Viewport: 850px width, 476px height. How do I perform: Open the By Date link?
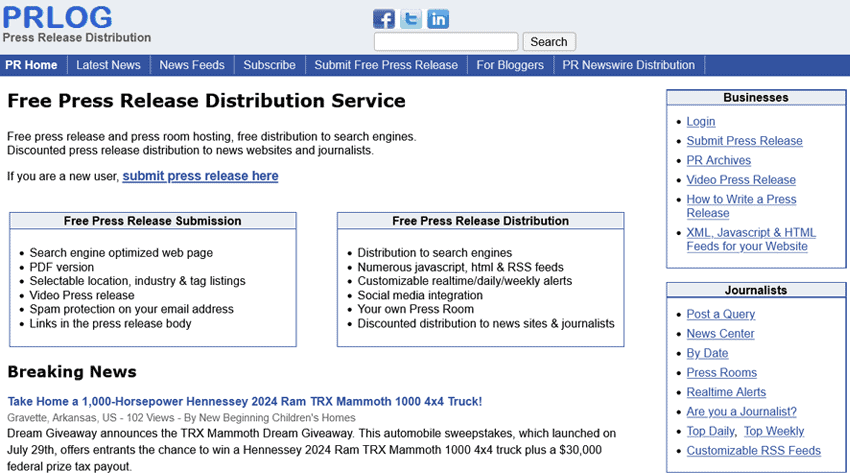[707, 353]
